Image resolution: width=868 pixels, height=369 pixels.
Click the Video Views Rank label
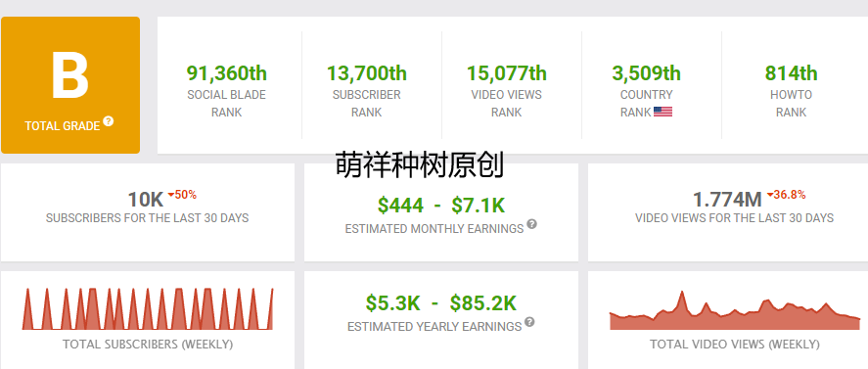point(507,104)
